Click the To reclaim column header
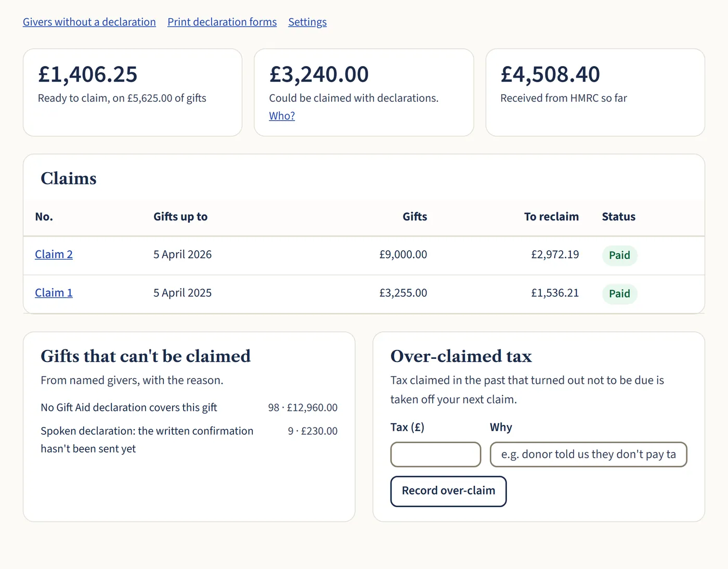Image resolution: width=728 pixels, height=569 pixels. [551, 217]
